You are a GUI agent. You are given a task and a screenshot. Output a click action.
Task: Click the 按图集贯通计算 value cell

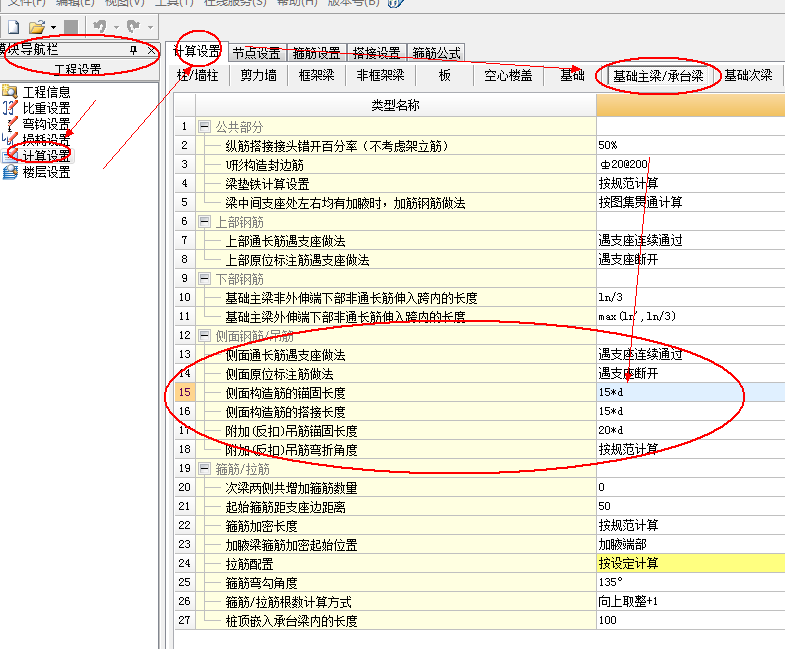coord(690,202)
